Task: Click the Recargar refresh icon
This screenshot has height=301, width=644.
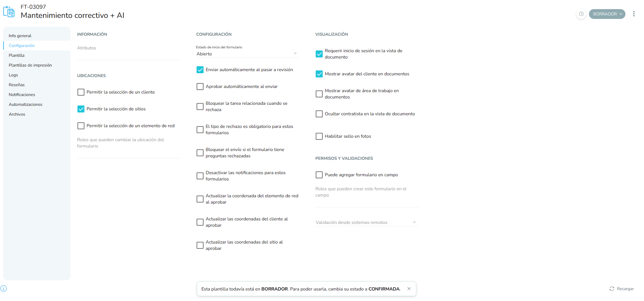Action: [x=612, y=289]
